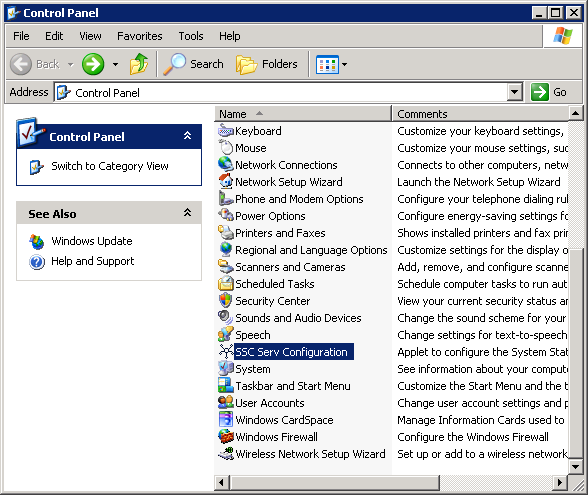Open the Search pane from toolbar
Viewport: 588px width, 495px height.
pos(194,64)
